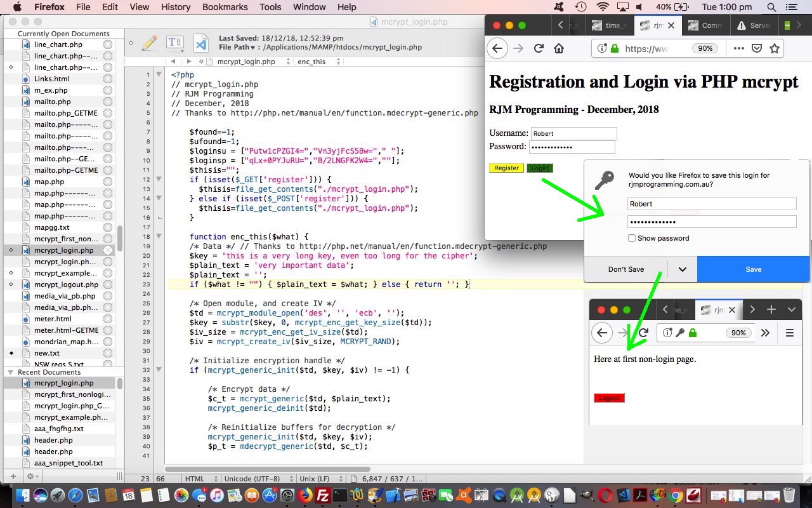Launch FileZilla from the Dock
812x508 pixels.
322,495
